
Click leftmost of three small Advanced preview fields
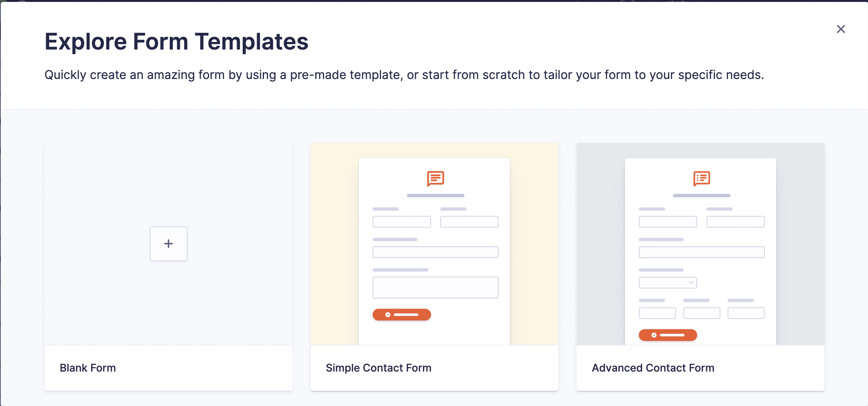point(657,313)
